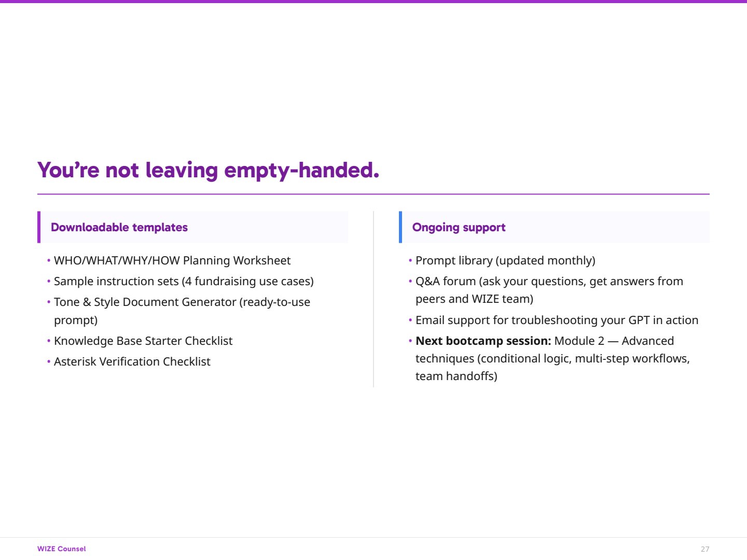747x560 pixels.
Task: Select the Ongoing support heading
Action: click(459, 228)
